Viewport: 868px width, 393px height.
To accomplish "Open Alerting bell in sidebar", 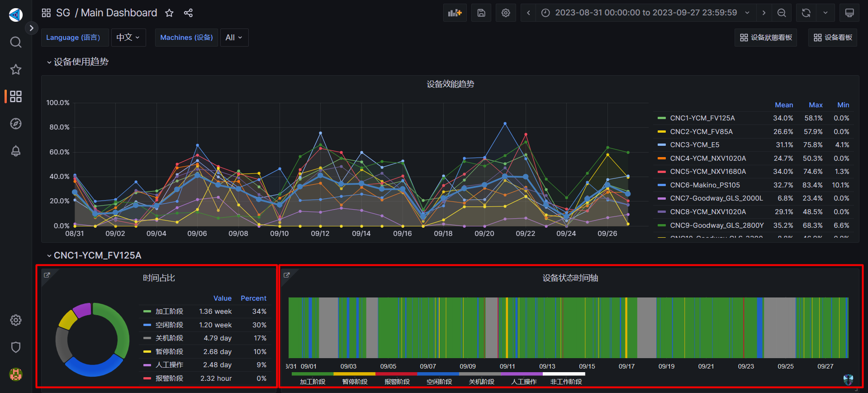I will pos(16,151).
